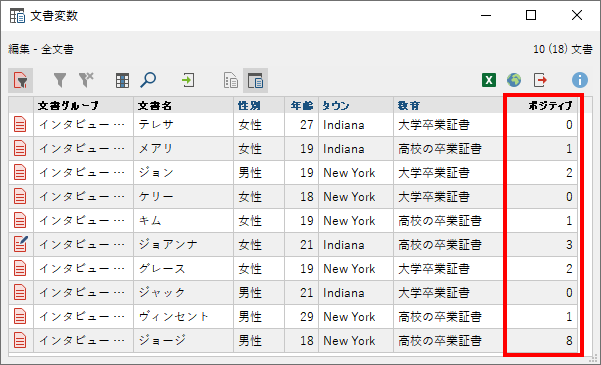The height and width of the screenshot is (365, 601).
Task: Sort by the 年齢 column header
Action: [x=301, y=105]
